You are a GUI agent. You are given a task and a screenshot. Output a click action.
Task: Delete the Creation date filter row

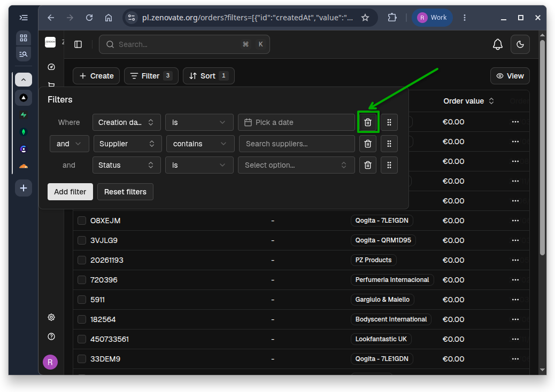[x=368, y=122]
